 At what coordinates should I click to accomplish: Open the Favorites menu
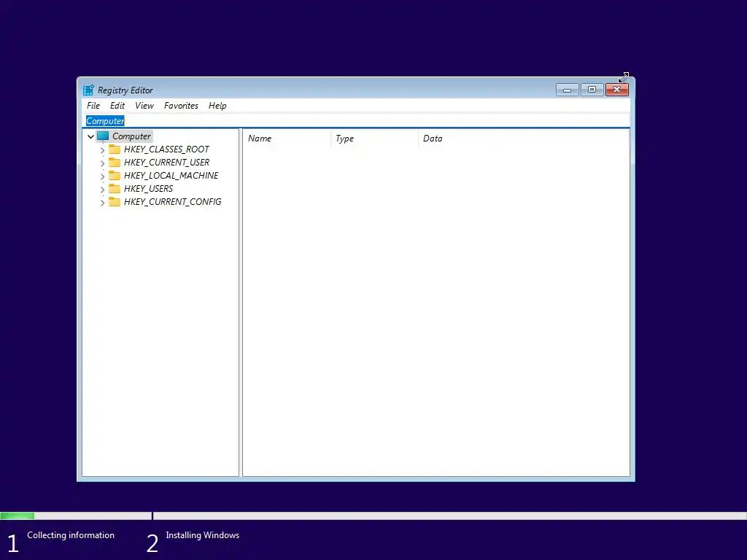pos(181,106)
